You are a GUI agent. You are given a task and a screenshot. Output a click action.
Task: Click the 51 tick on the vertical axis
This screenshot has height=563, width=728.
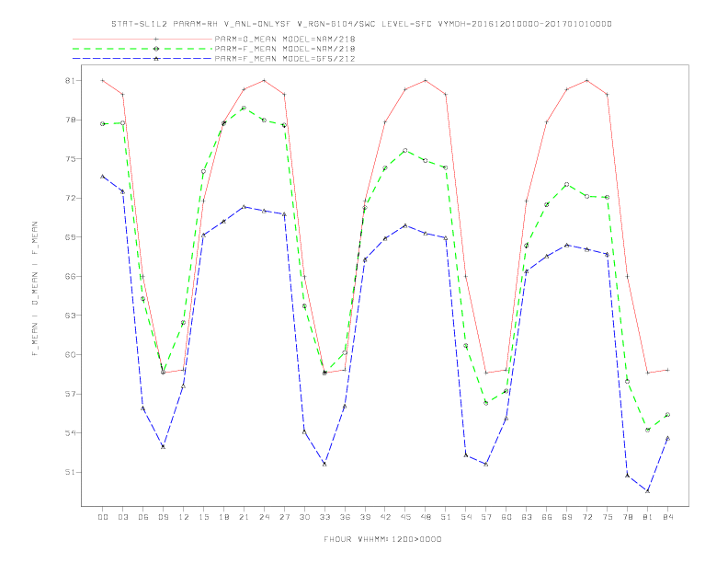click(x=70, y=472)
